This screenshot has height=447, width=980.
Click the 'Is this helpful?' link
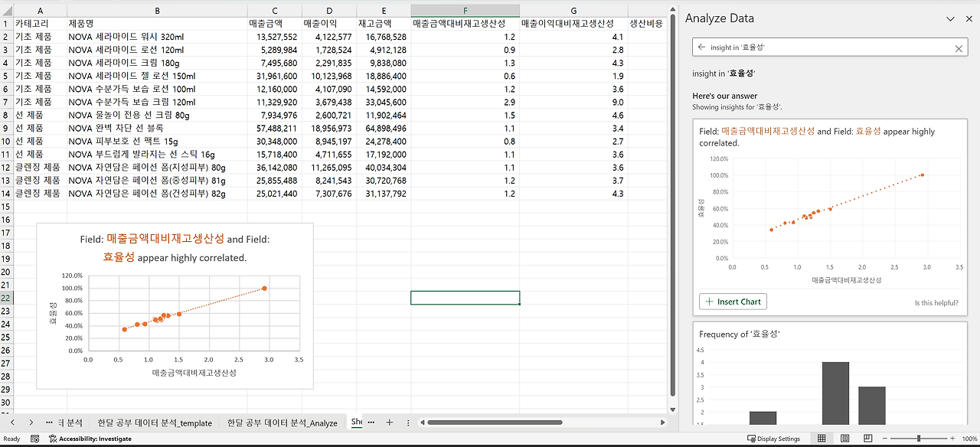[936, 302]
